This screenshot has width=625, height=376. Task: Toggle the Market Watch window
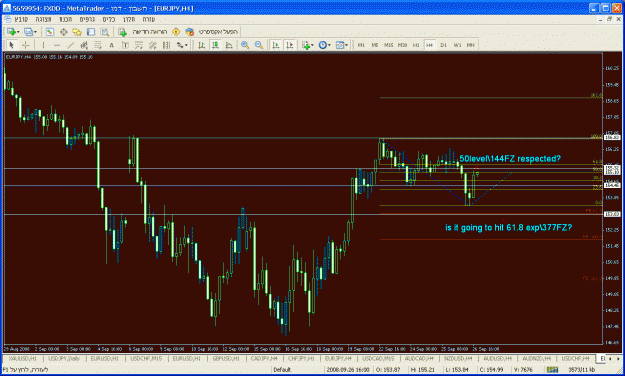tap(49, 31)
